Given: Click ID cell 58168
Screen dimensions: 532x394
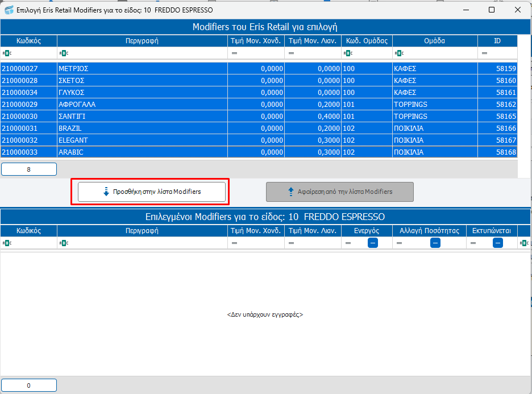Looking at the screenshot, I should point(497,152).
